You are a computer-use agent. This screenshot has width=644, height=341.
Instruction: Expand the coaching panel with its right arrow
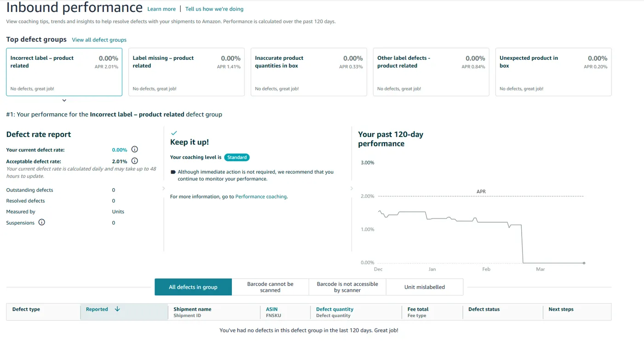[351, 188]
